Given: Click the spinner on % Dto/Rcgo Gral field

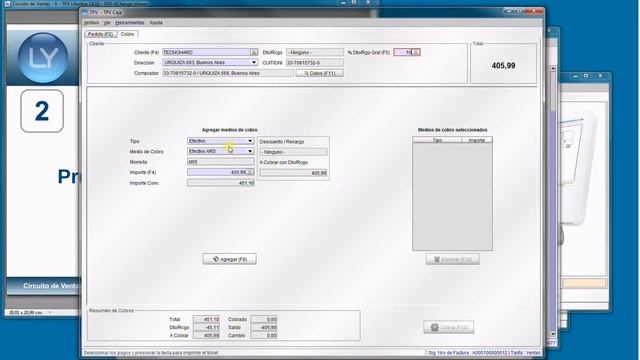Looking at the screenshot, I should click(x=416, y=52).
